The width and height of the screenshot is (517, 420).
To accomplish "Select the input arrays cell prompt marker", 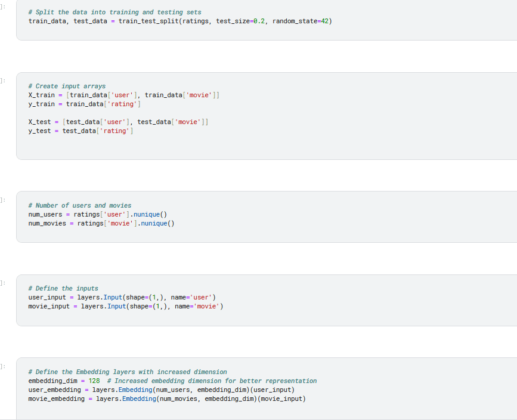I will click(x=2, y=81).
